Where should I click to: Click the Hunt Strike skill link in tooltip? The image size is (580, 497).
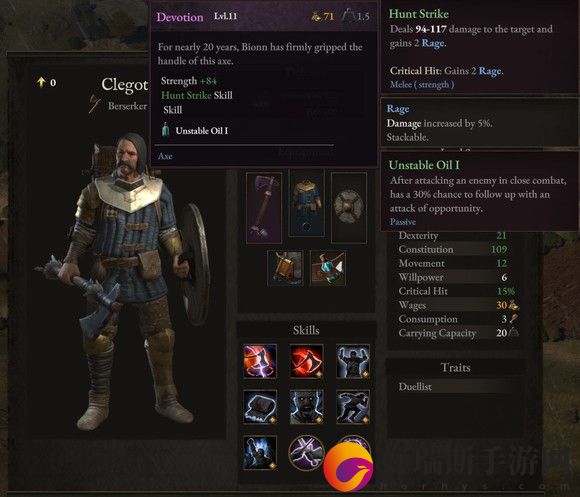pyautogui.click(x=186, y=95)
